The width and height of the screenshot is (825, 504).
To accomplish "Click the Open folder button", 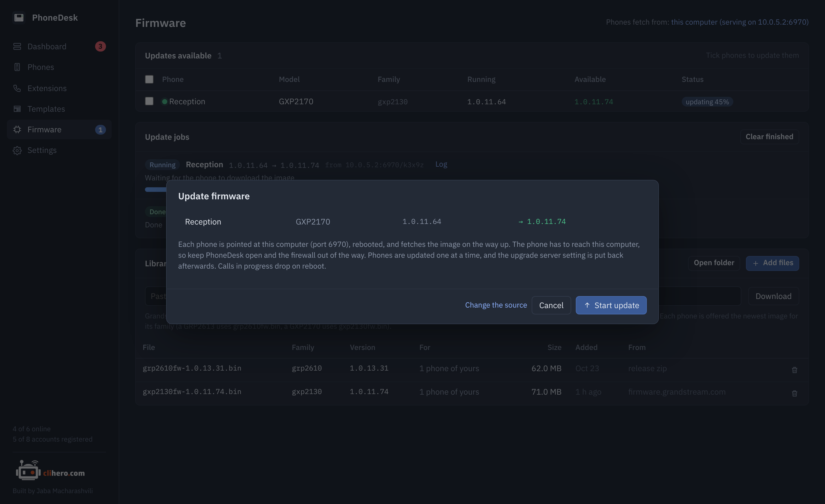I will (714, 263).
